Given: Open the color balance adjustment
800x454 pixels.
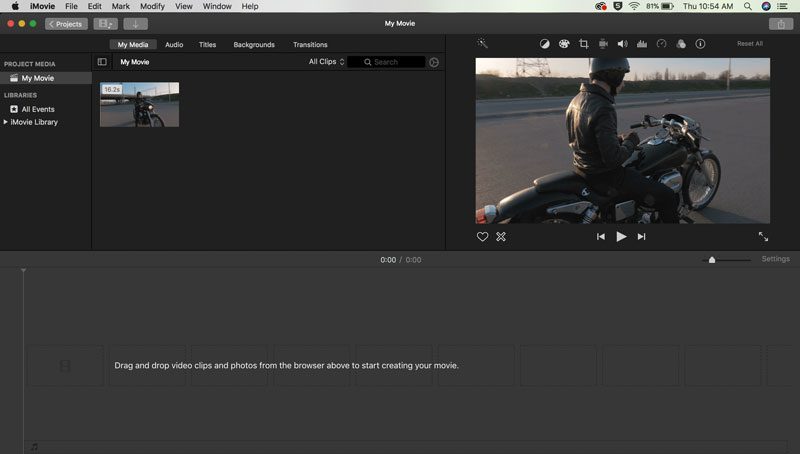Looking at the screenshot, I should 544,44.
